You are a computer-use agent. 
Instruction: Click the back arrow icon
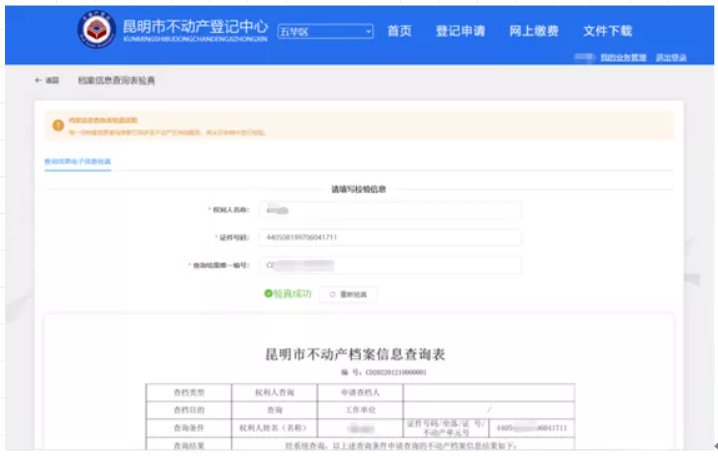coord(39,80)
